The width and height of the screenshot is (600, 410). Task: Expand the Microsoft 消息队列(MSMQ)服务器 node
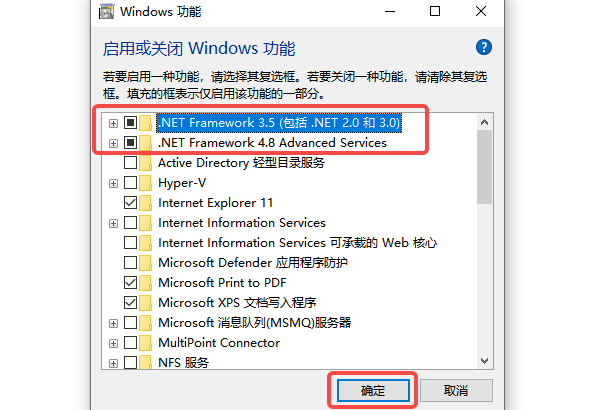113,323
